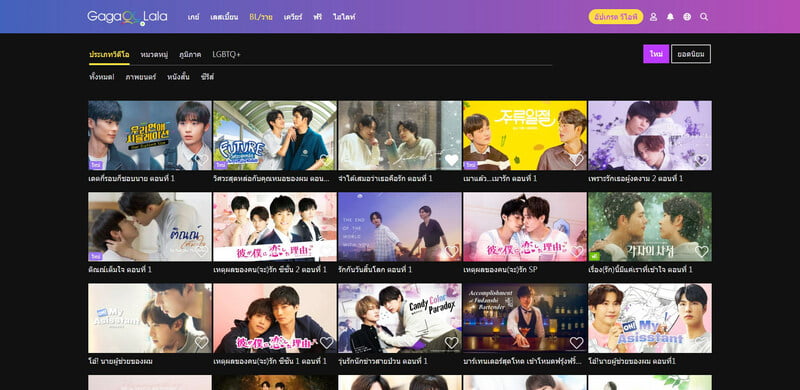Click the GagaOOLala logo
The height and width of the screenshot is (390, 800).
click(127, 17)
